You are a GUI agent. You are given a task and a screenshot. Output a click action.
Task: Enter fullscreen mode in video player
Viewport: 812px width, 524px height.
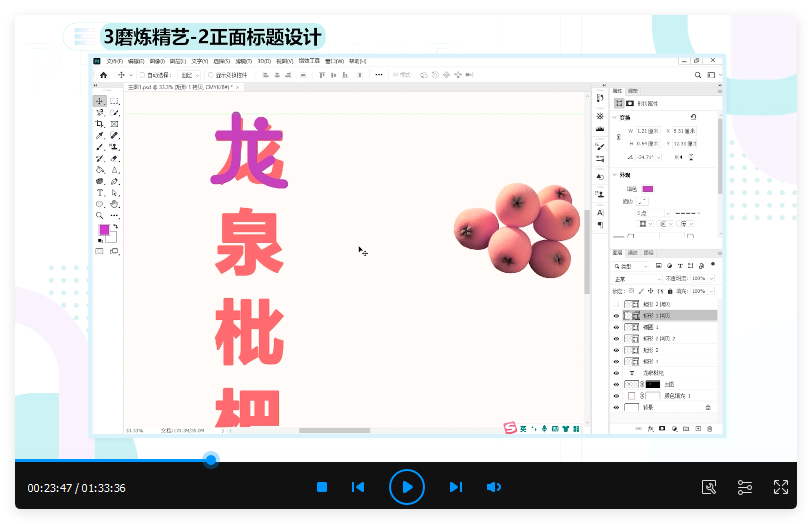pos(781,487)
